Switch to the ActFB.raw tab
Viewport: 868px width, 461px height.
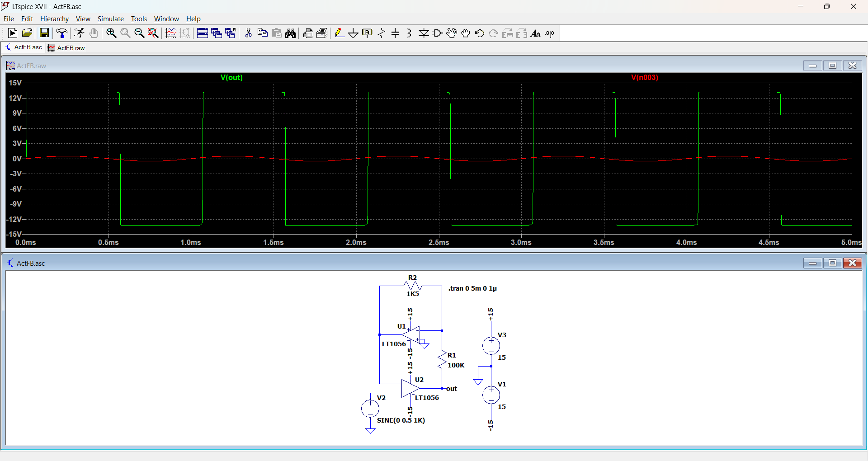point(66,48)
